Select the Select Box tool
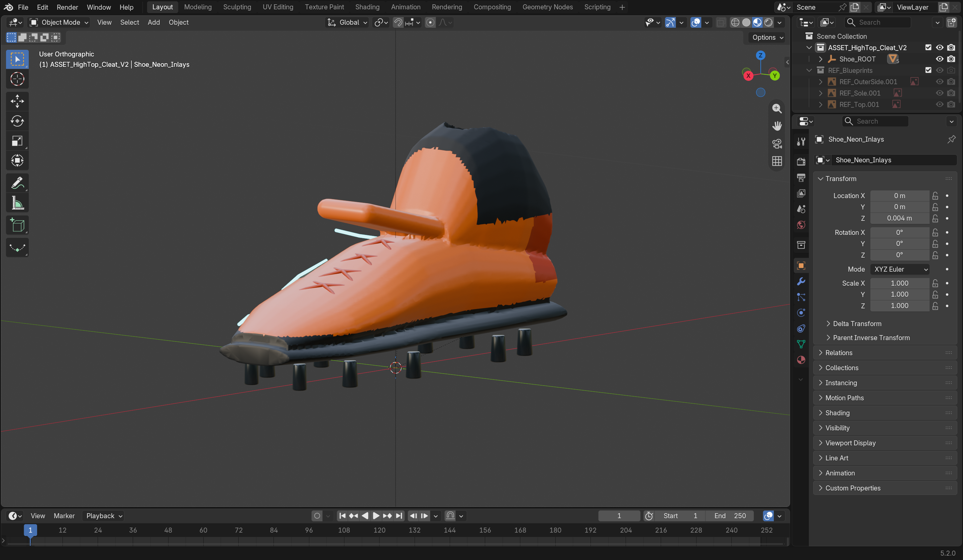Image resolution: width=963 pixels, height=560 pixels. coord(17,59)
